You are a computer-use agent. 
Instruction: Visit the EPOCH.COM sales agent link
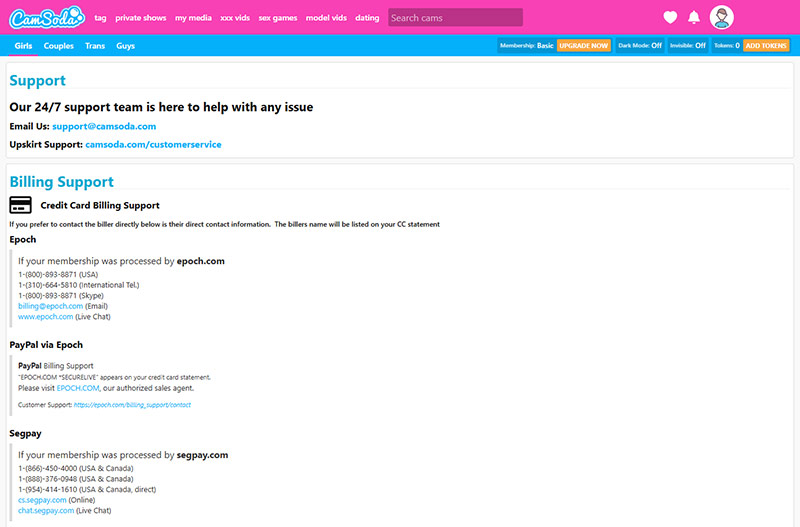tap(78, 388)
